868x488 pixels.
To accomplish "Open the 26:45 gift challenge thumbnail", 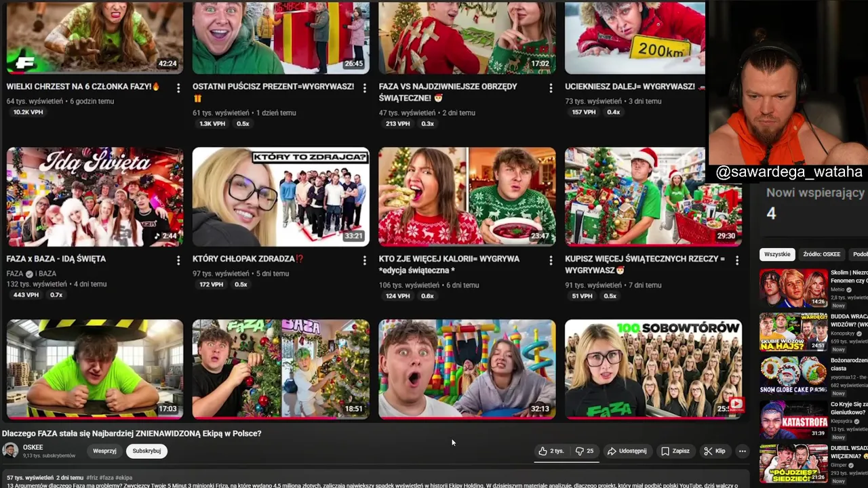I will point(281,37).
